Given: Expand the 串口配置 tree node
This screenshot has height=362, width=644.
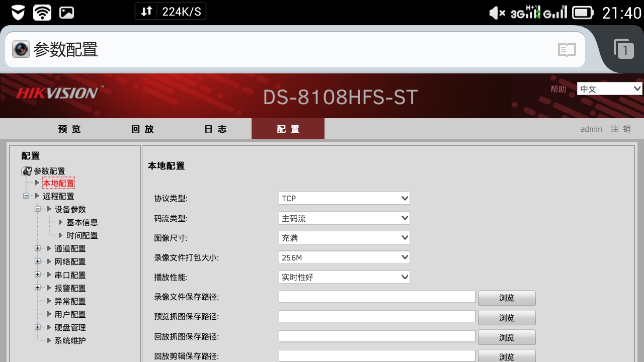Looking at the screenshot, I should (x=37, y=275).
